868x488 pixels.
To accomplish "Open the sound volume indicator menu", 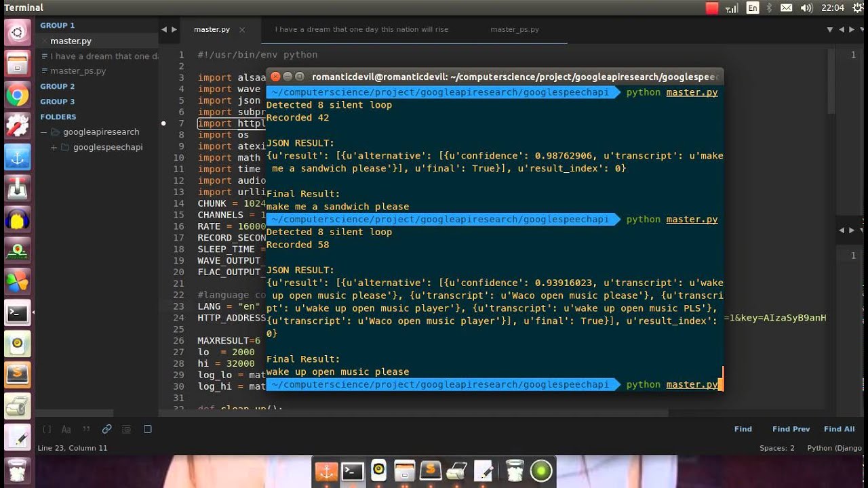I will point(806,8).
